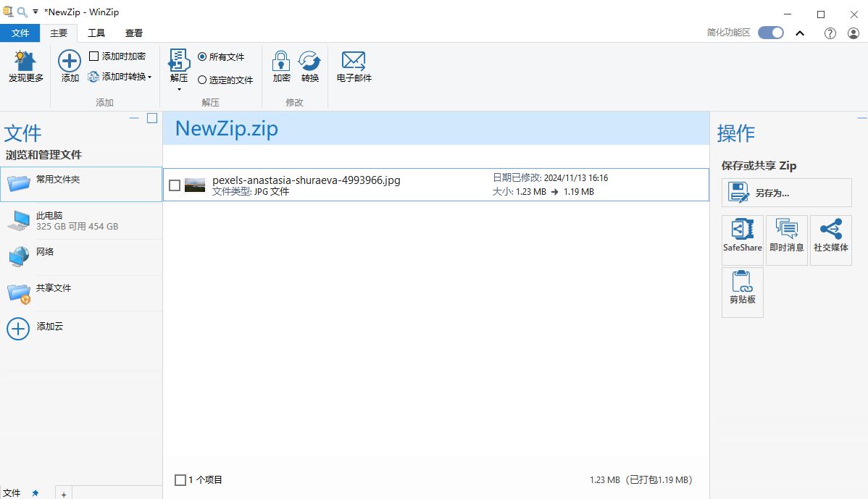Screen dimensions: 868x499
Task: Click the JPG file thumbnail preview
Action: (x=195, y=185)
